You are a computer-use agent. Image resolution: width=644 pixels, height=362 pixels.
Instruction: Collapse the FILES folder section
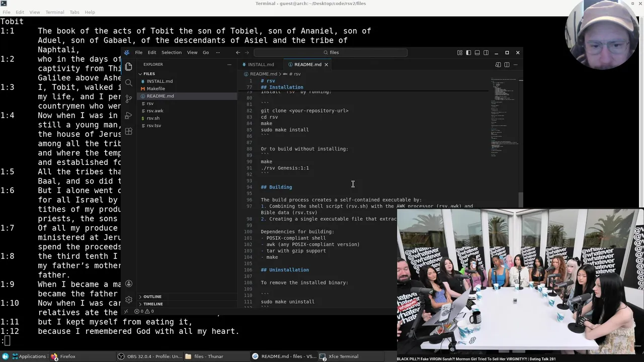(x=187, y=73)
